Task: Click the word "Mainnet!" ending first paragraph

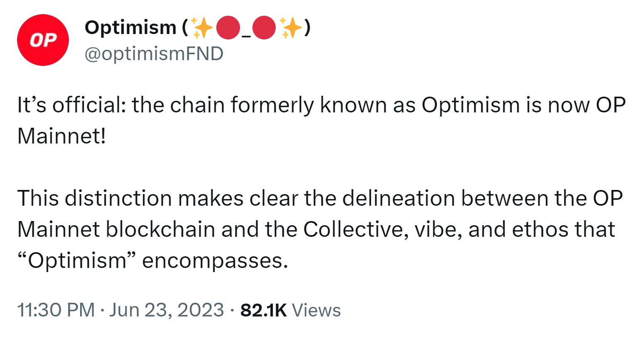Action: pos(62,136)
